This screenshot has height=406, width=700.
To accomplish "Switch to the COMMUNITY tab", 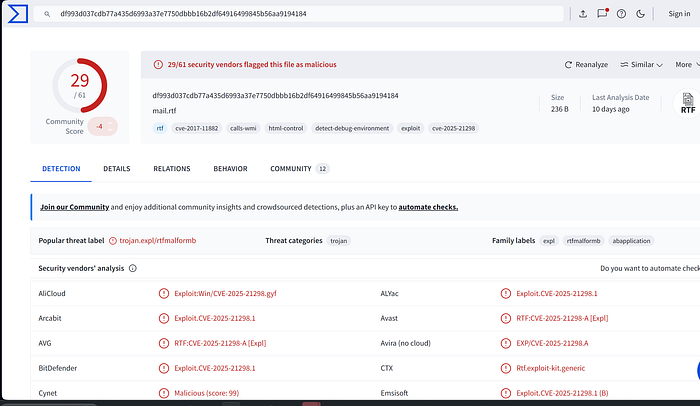I will 299,169.
